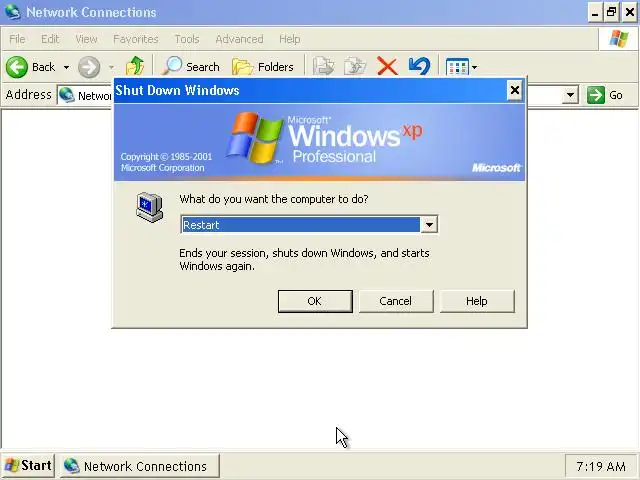
Task: Click the Move To toolbar icon
Action: (323, 66)
